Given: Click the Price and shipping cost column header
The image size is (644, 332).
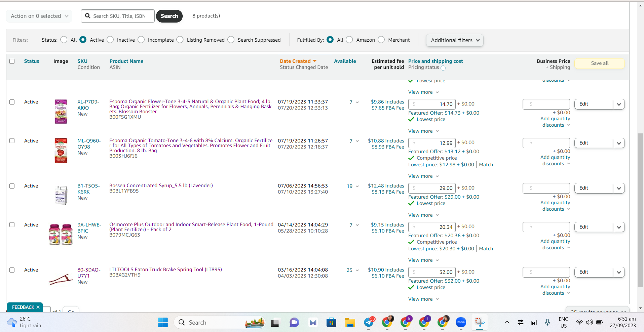Looking at the screenshot, I should pos(435,61).
